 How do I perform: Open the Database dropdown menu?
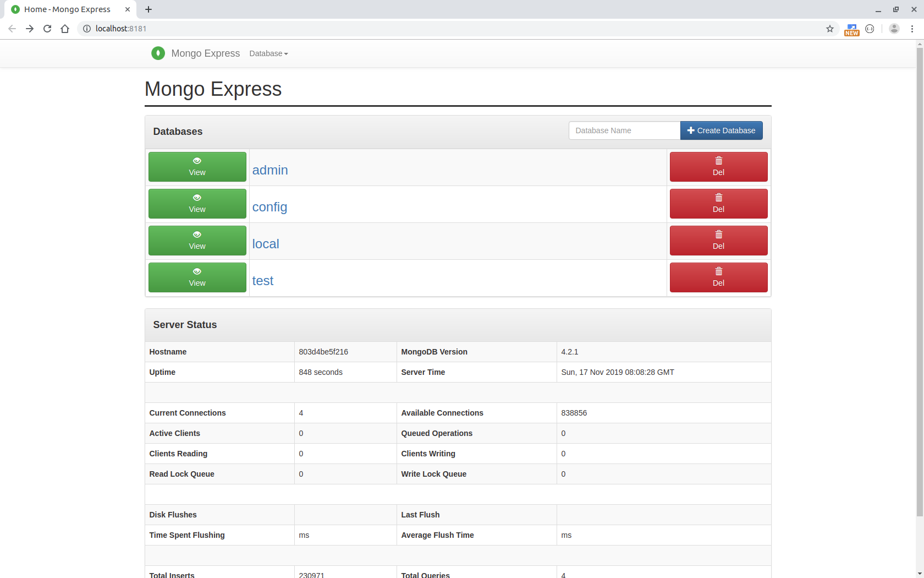tap(268, 53)
